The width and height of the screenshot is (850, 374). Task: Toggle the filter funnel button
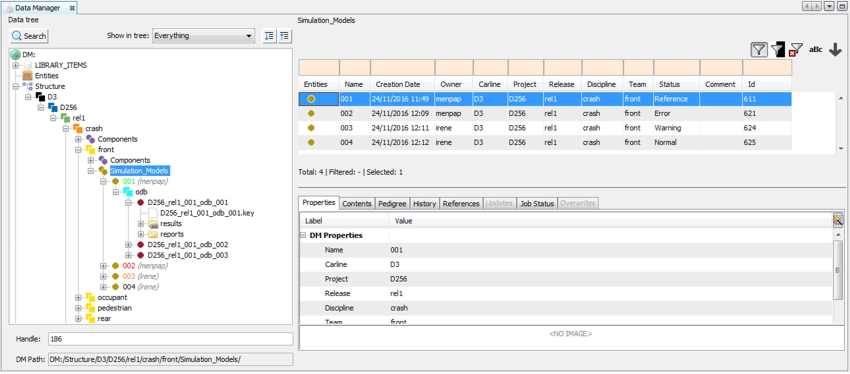759,50
